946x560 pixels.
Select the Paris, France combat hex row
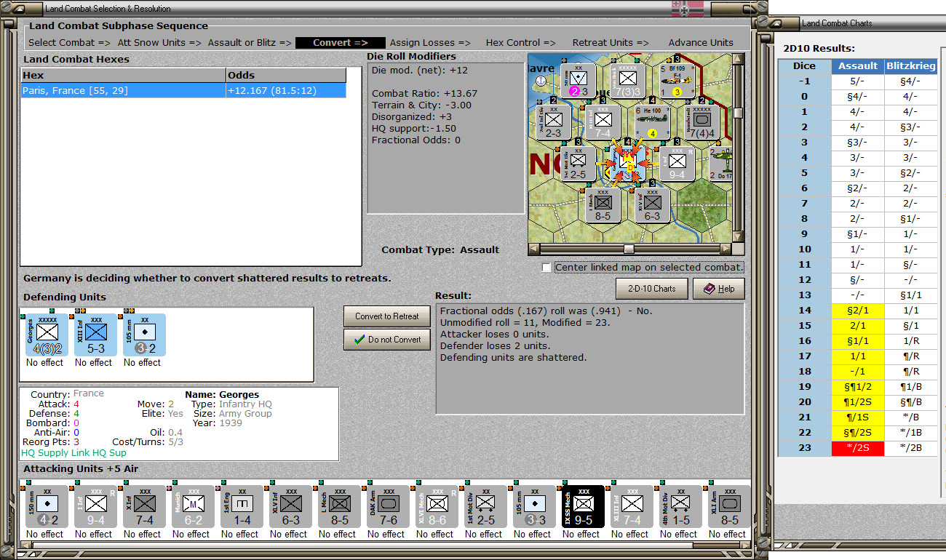pos(183,91)
